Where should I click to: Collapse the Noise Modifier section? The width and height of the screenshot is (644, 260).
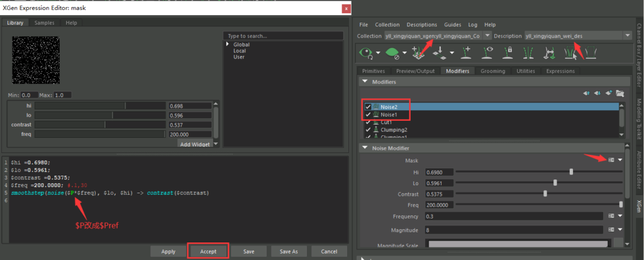[364, 148]
